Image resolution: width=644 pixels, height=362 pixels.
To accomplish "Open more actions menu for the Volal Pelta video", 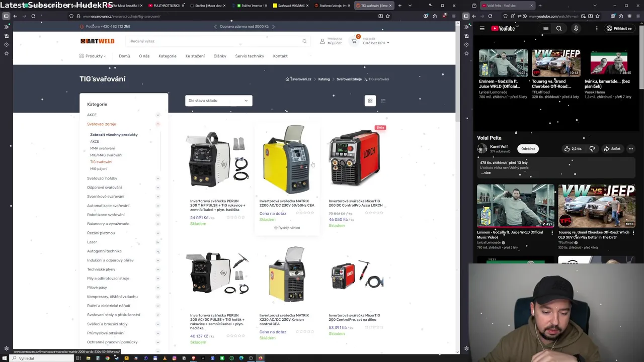I will pyautogui.click(x=631, y=149).
